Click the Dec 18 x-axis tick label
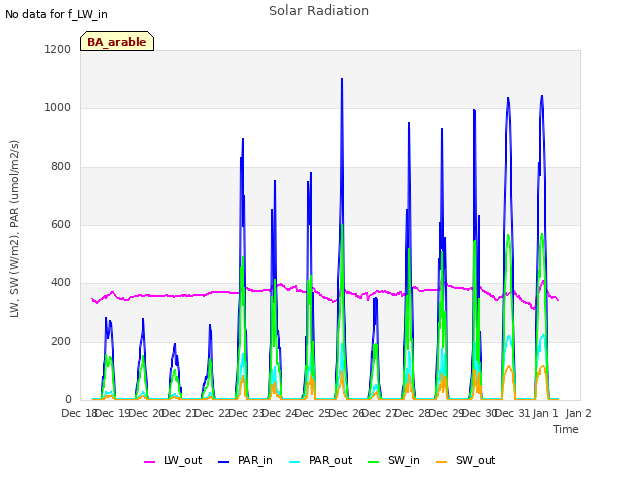This screenshot has height=480, width=640. tap(79, 413)
